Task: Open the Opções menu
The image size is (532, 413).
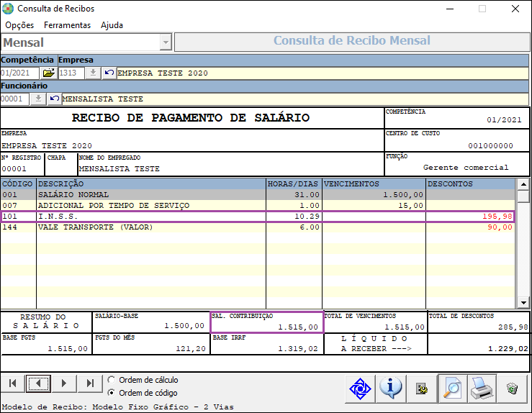Action: click(19, 25)
